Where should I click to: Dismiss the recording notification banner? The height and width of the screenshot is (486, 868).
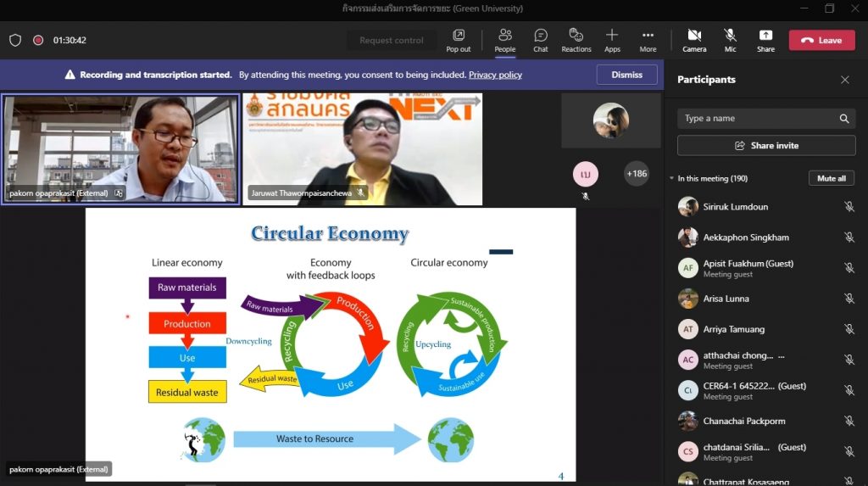pos(626,75)
